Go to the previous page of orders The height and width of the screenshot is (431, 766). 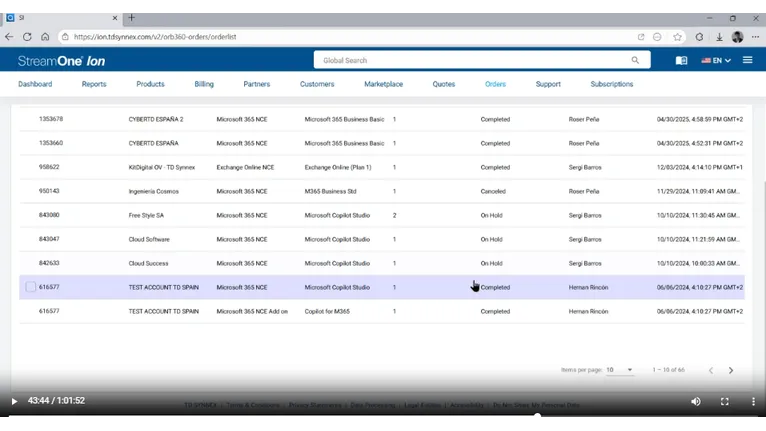point(711,370)
